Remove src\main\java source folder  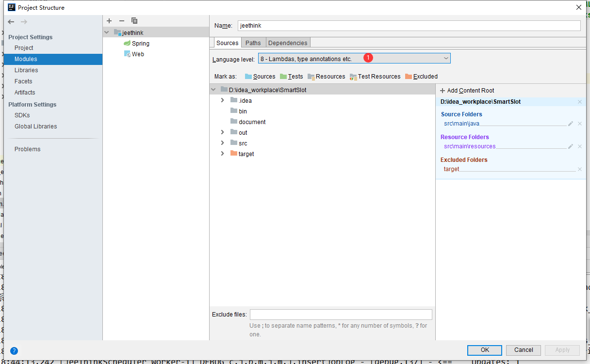[579, 124]
